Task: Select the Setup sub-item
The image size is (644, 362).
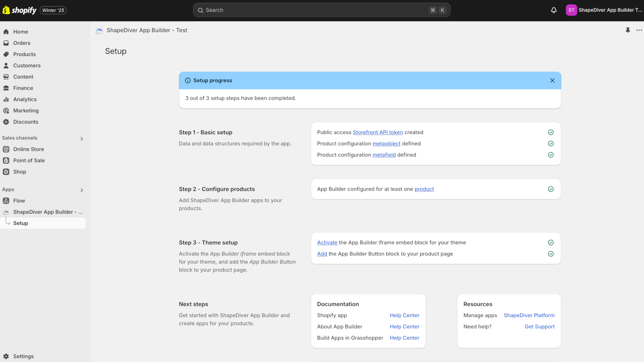Action: pos(43,223)
